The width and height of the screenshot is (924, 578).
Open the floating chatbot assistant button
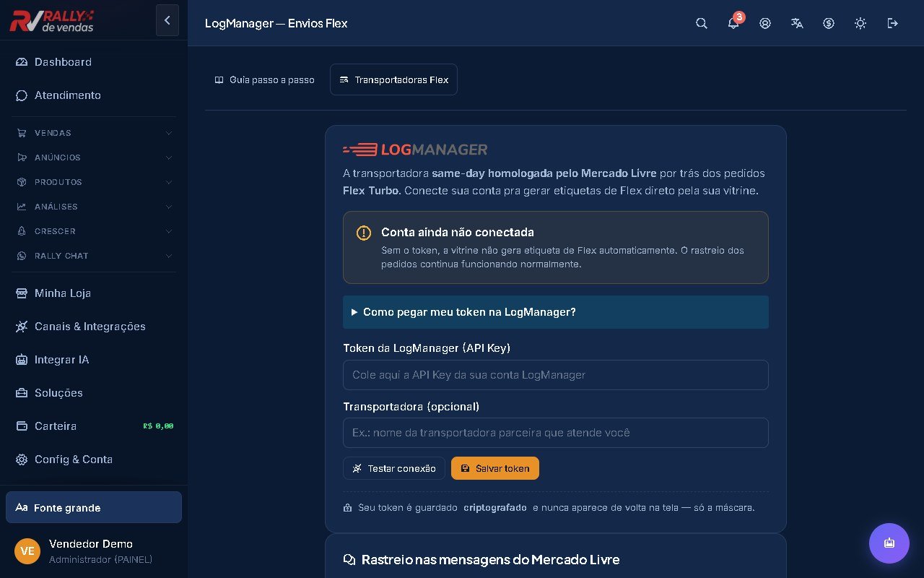(x=889, y=543)
